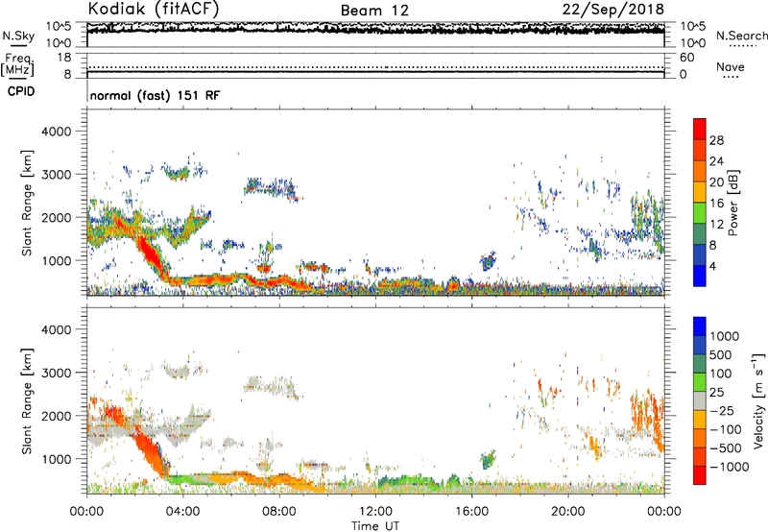Click the 'Nave' legend label
The height and width of the screenshot is (532, 768).
pos(731,66)
